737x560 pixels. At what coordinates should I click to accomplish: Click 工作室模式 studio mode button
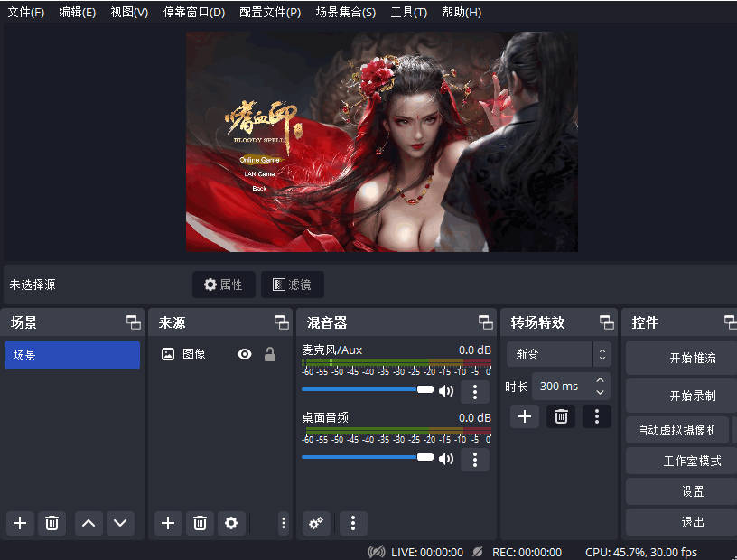[682, 462]
